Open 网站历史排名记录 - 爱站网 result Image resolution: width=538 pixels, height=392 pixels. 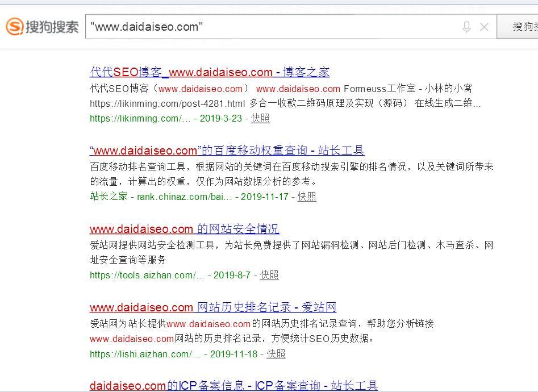coord(212,307)
